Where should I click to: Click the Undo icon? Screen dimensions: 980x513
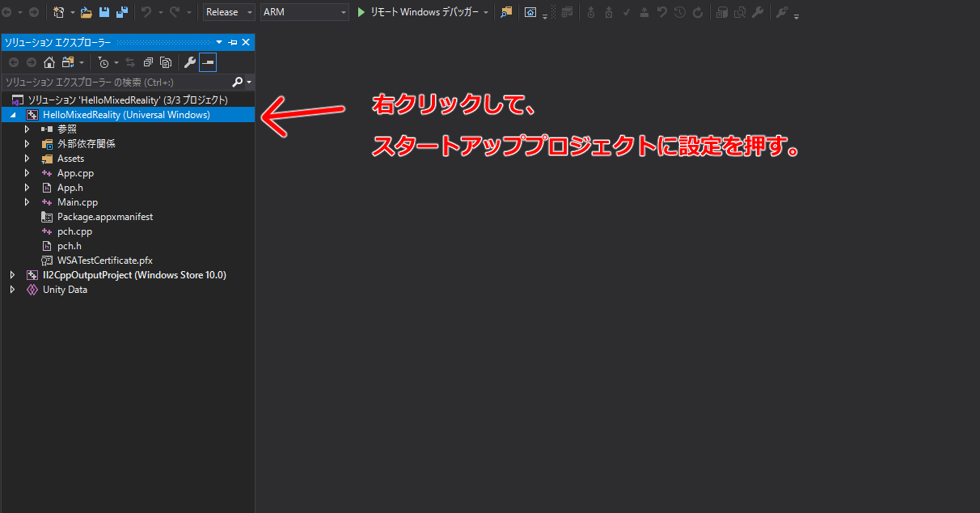pos(148,12)
